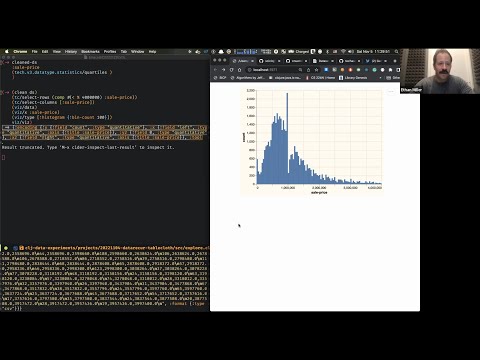Click the 'count' y-axis title
This screenshot has width=480, height=360.
(244, 137)
